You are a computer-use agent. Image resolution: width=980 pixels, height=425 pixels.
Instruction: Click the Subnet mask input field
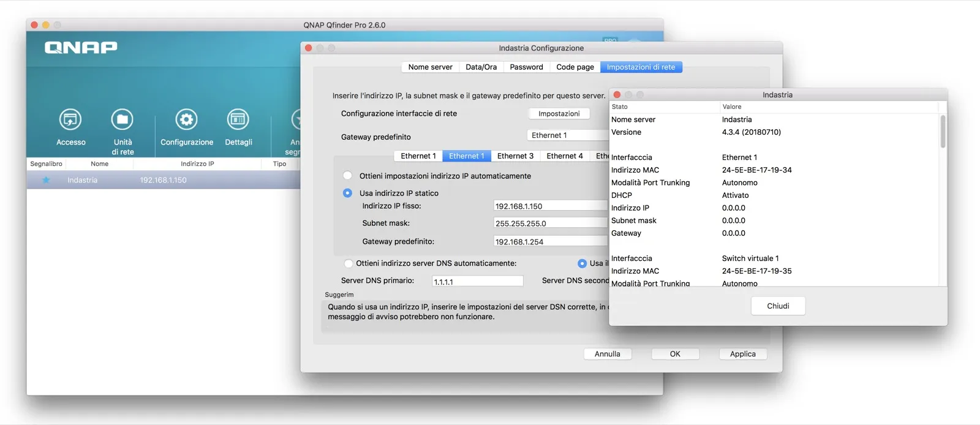[551, 224]
